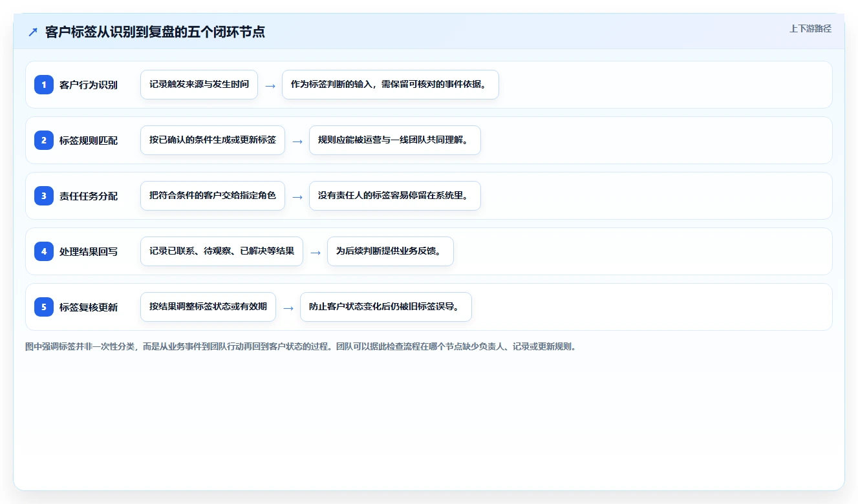Screen dimensions: 858x504
Task: Click the 把符合条件的客户交给指定角色 box
Action: [x=213, y=196]
